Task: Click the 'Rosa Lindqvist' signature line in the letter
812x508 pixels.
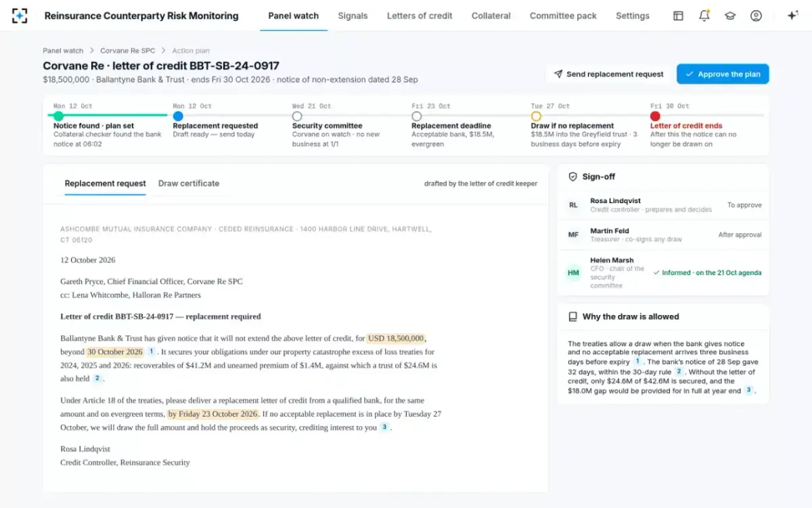Action: pyautogui.click(x=85, y=449)
